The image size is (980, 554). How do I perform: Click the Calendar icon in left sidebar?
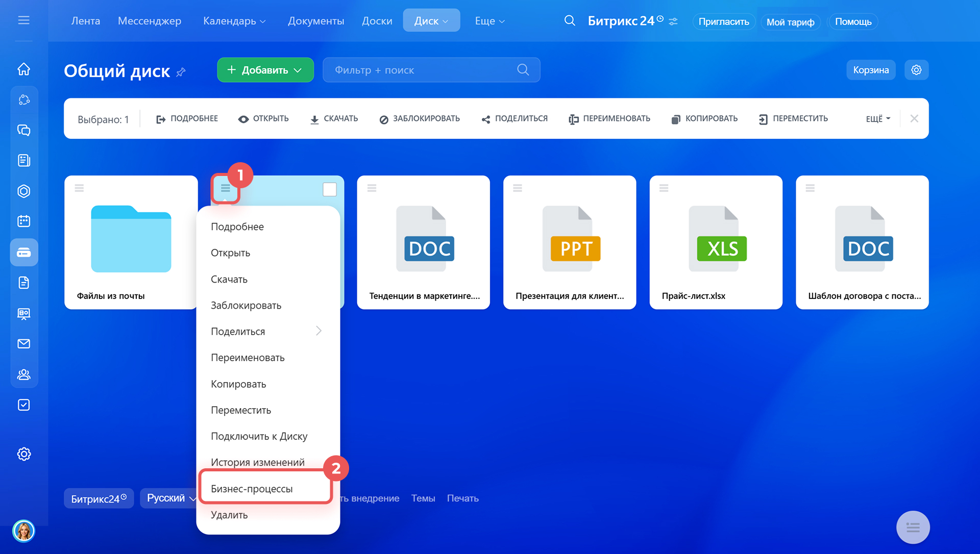[24, 221]
